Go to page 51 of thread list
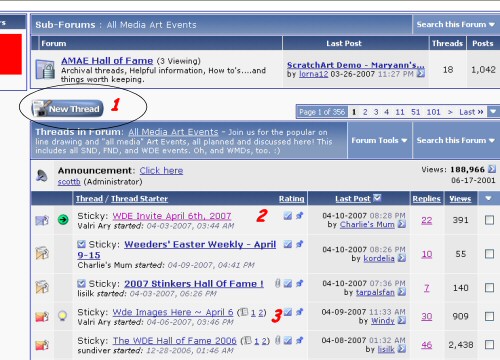The height and width of the screenshot is (360, 500). point(415,112)
